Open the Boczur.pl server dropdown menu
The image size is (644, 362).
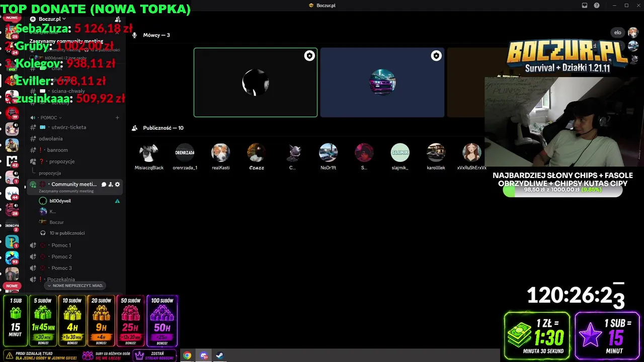click(x=52, y=19)
